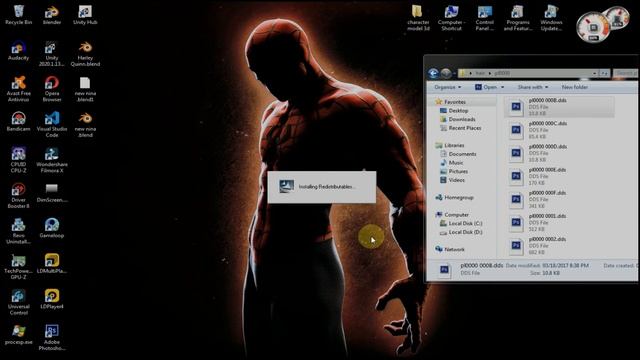Select the new nina .blend file
Screen dimensions: 640x360
pos(85,124)
